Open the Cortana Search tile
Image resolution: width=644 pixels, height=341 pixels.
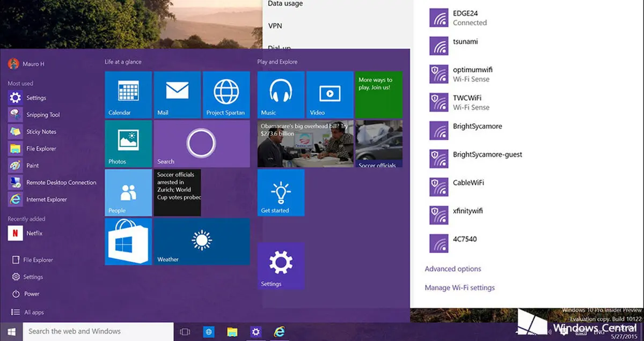point(202,143)
